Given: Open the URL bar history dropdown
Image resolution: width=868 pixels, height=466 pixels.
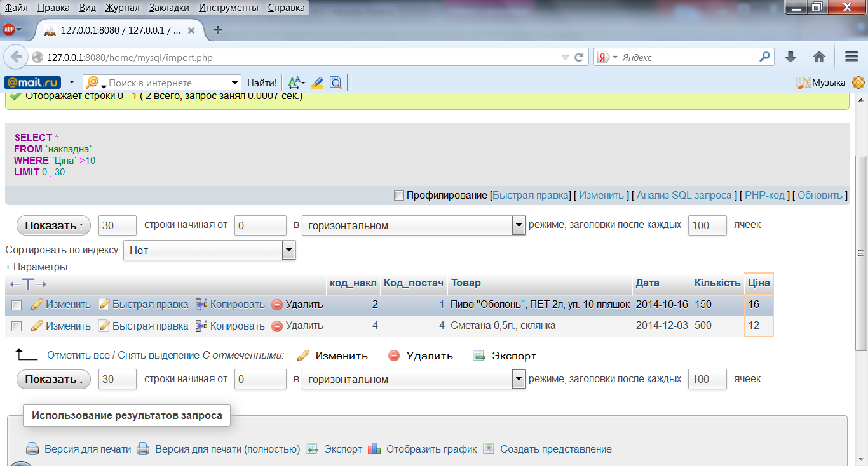Looking at the screenshot, I should tap(566, 57).
